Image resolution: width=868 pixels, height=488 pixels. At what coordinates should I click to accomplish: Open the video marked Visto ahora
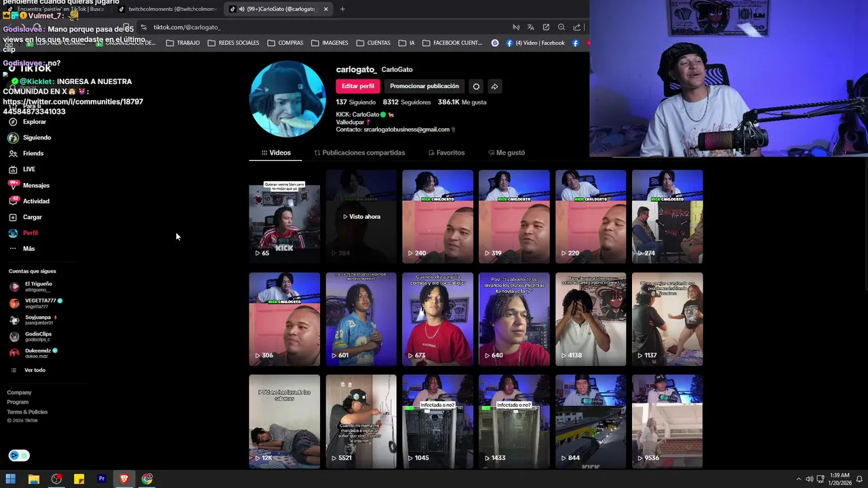pos(361,216)
